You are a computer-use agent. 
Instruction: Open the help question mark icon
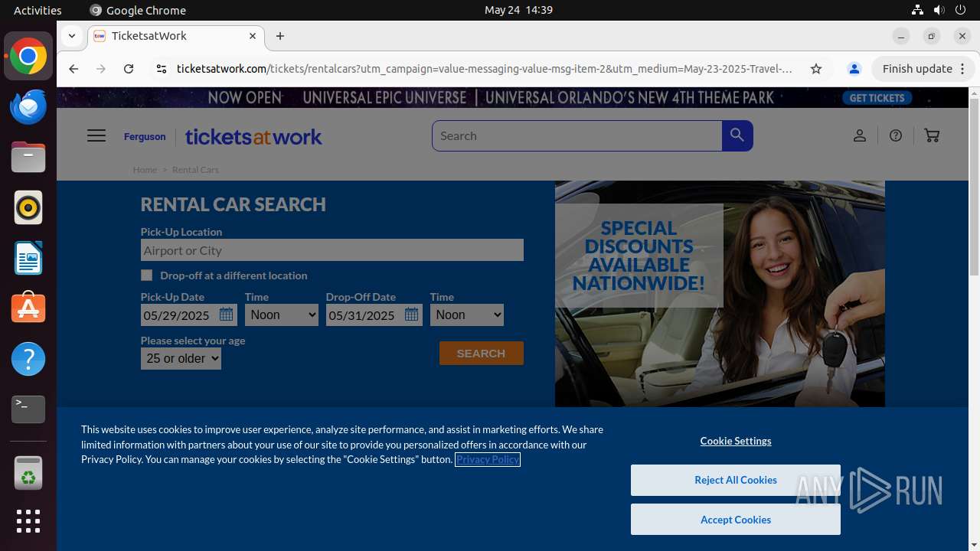[x=896, y=135]
